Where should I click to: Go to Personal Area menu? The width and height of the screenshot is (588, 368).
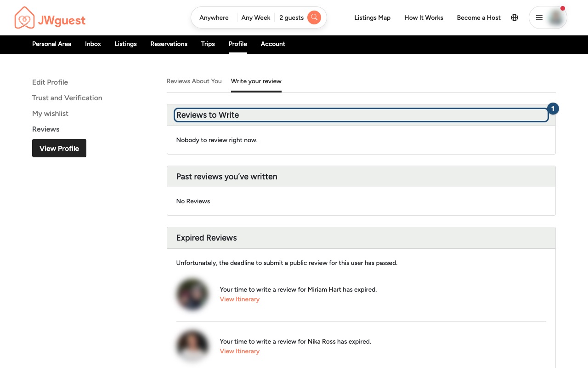(x=52, y=44)
